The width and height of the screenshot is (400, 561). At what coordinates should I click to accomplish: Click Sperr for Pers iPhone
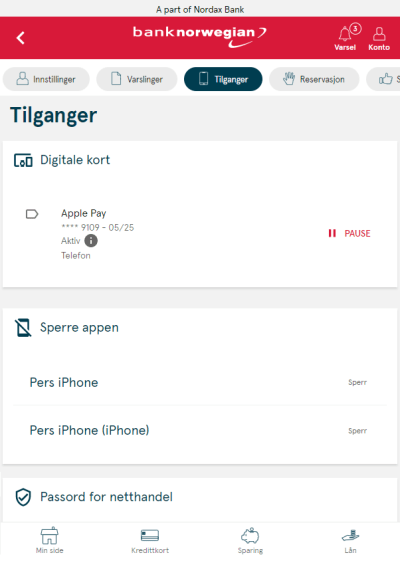357,382
